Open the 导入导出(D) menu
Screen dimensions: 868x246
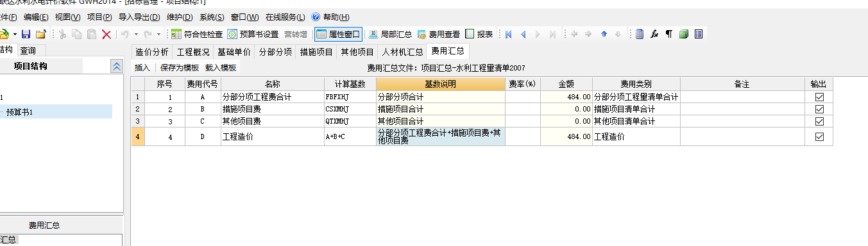click(139, 17)
